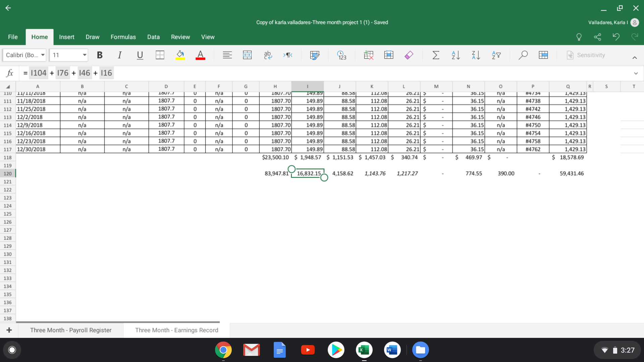Switch to the Formulas ribbon tab

pyautogui.click(x=123, y=37)
